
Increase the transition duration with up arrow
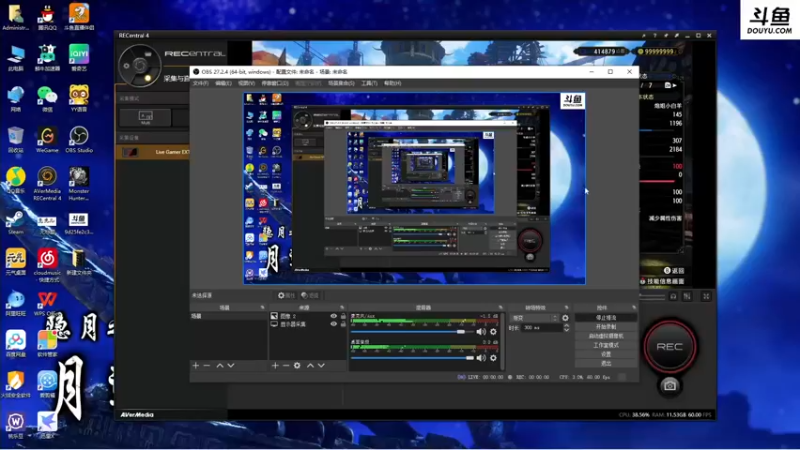click(x=566, y=326)
